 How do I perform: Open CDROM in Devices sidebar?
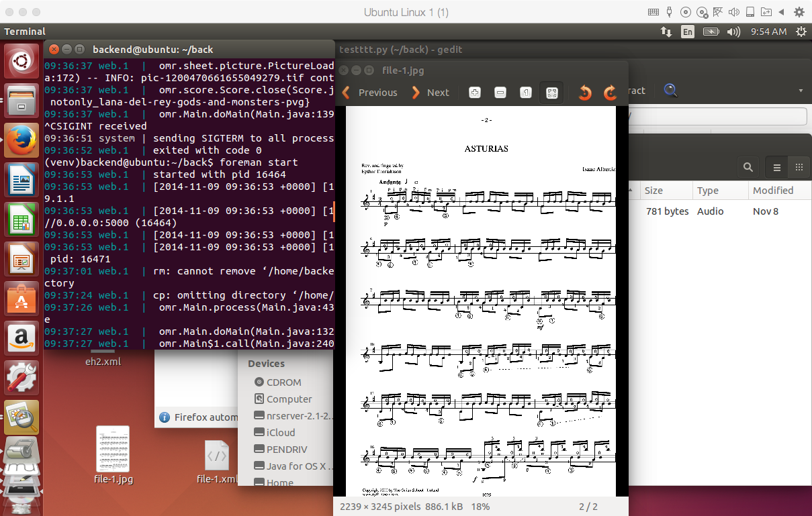[283, 382]
